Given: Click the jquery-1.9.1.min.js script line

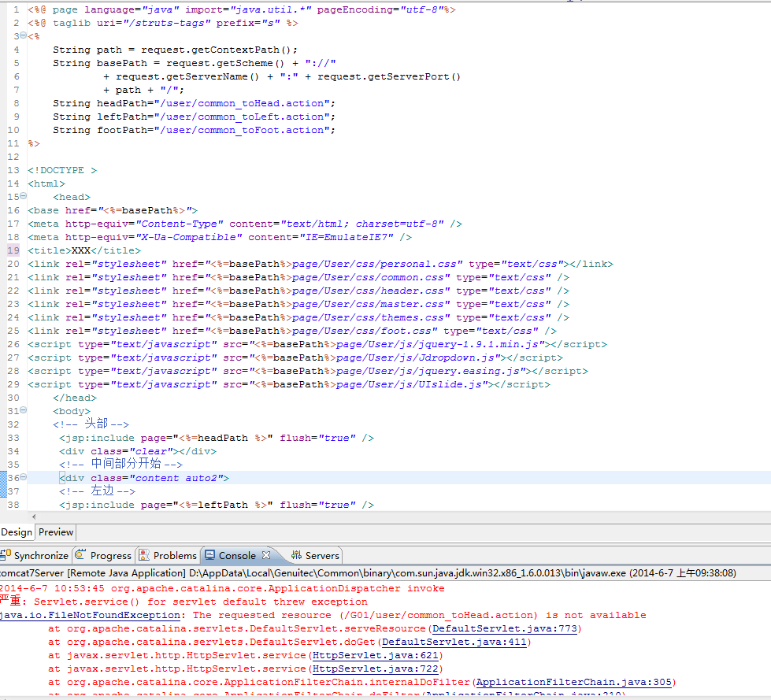Looking at the screenshot, I should click(317, 345).
